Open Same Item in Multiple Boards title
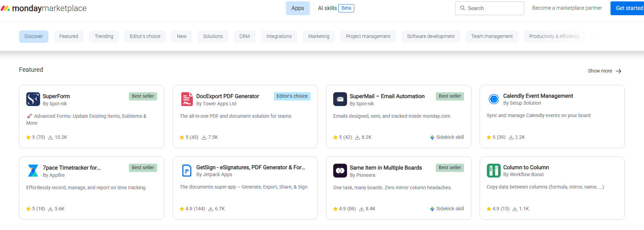This screenshot has height=230, width=644. tap(386, 168)
